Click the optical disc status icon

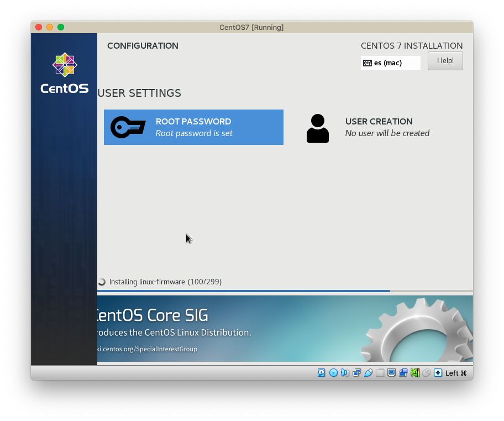point(333,373)
